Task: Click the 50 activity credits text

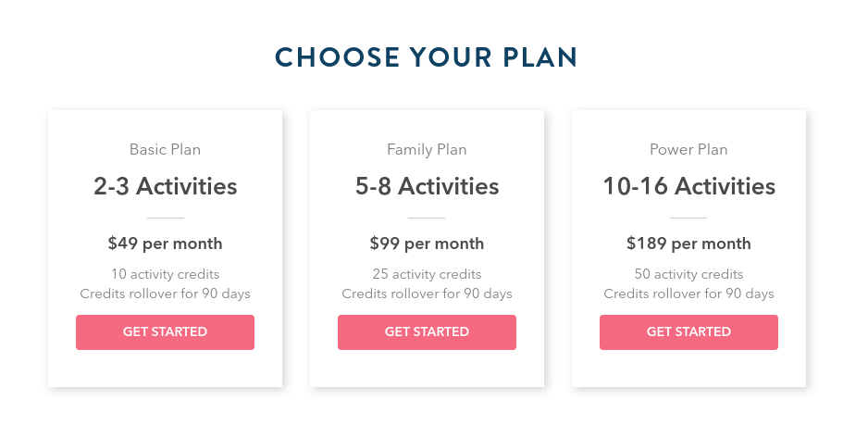Action: coord(688,274)
